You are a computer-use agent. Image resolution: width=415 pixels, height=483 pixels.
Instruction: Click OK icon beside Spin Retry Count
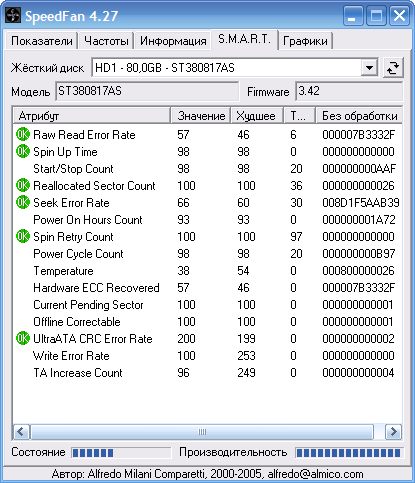23,236
